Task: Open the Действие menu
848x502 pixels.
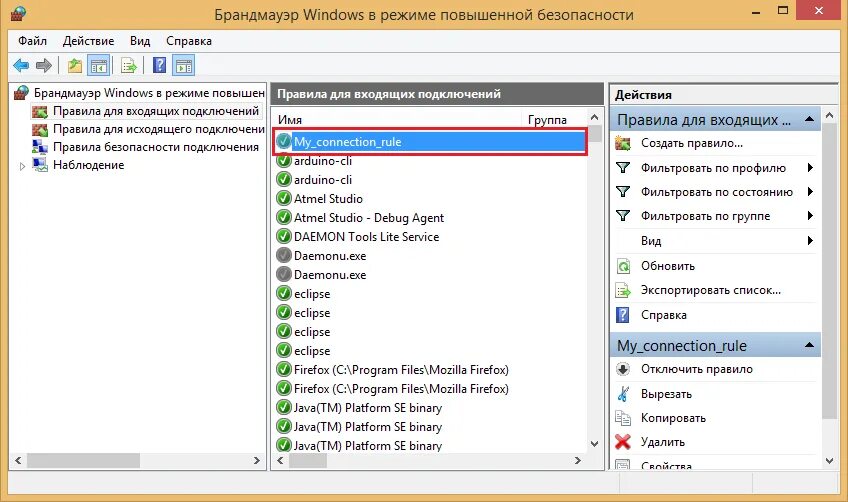Action: tap(88, 41)
